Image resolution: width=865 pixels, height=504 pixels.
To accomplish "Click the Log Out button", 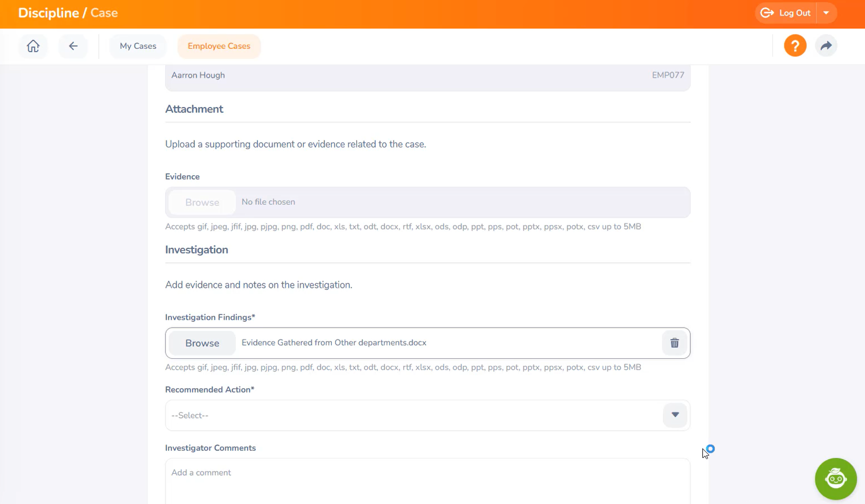I will [786, 13].
